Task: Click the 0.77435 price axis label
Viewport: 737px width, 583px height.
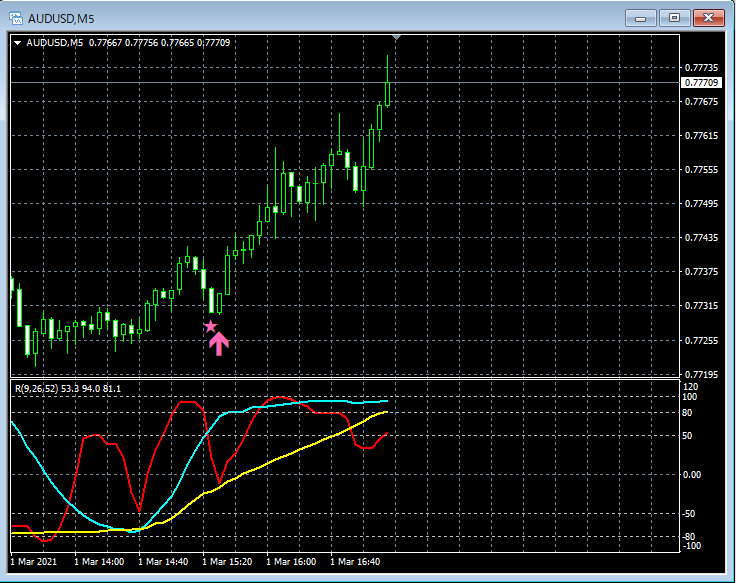Action: pyautogui.click(x=701, y=238)
